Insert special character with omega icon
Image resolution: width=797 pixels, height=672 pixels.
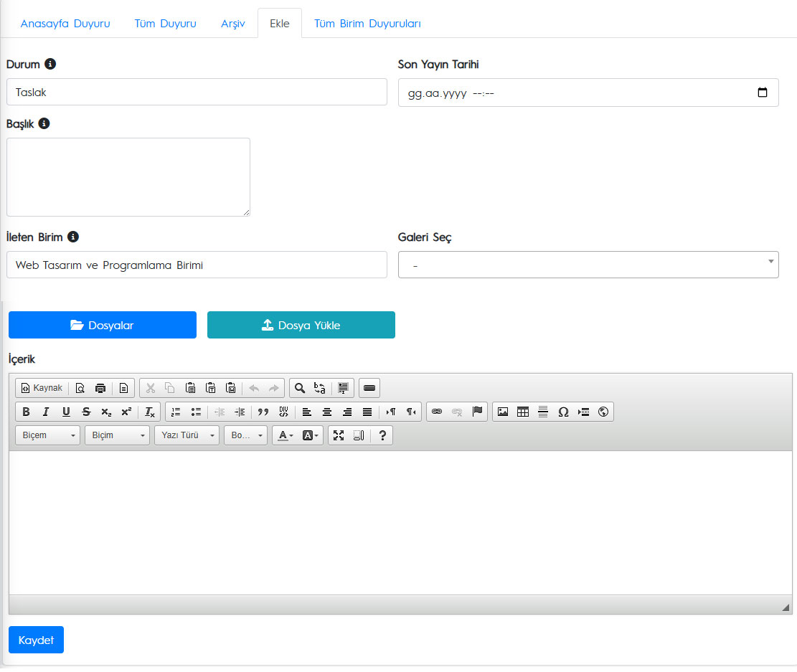click(563, 412)
